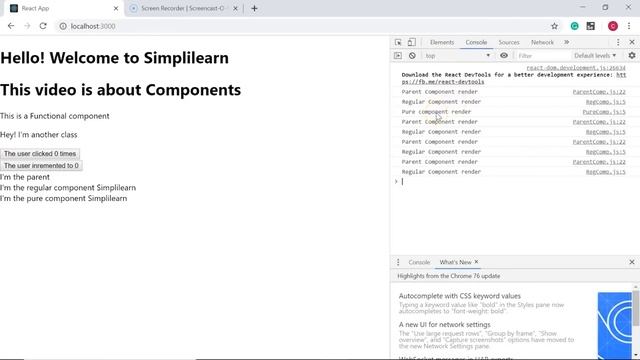Select the Console tab in DevTools
Image resolution: width=640 pixels, height=360 pixels.
point(476,42)
